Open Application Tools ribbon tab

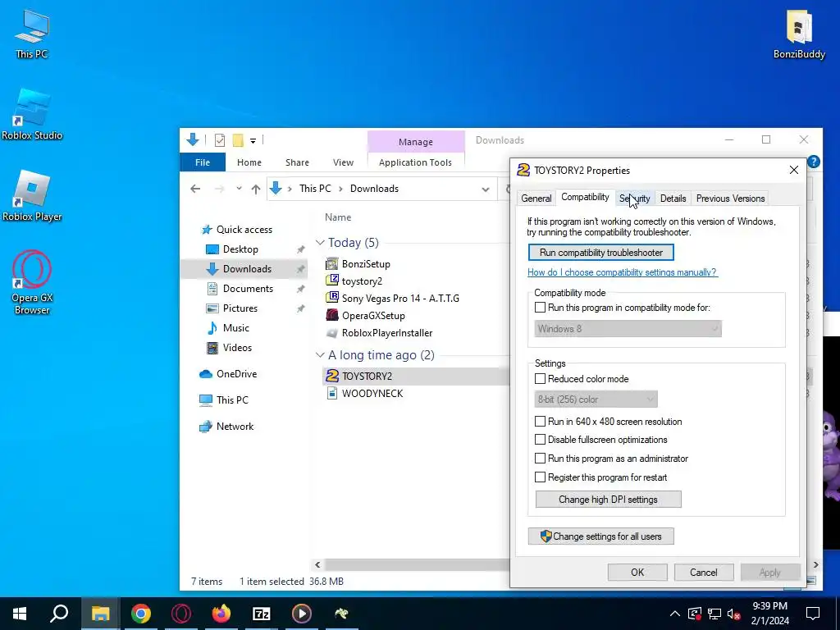[x=415, y=162]
